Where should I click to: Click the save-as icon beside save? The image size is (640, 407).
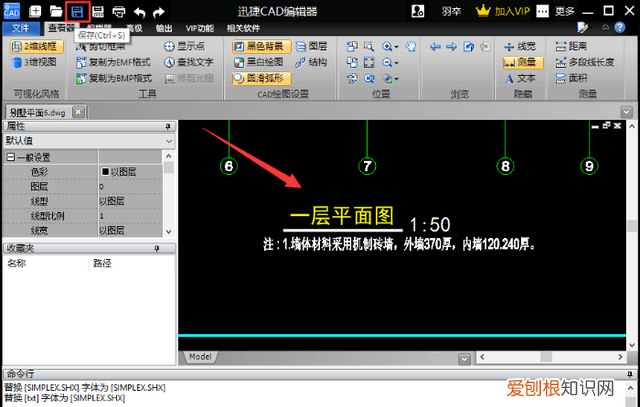(98, 11)
